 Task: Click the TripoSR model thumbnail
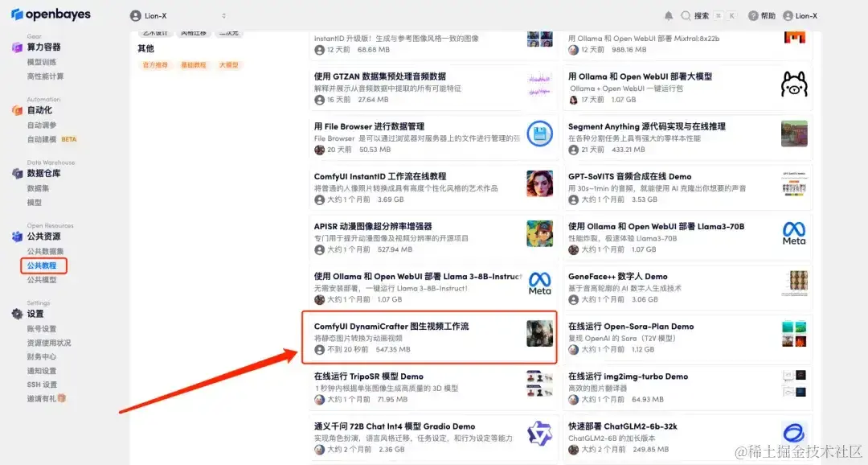click(540, 384)
